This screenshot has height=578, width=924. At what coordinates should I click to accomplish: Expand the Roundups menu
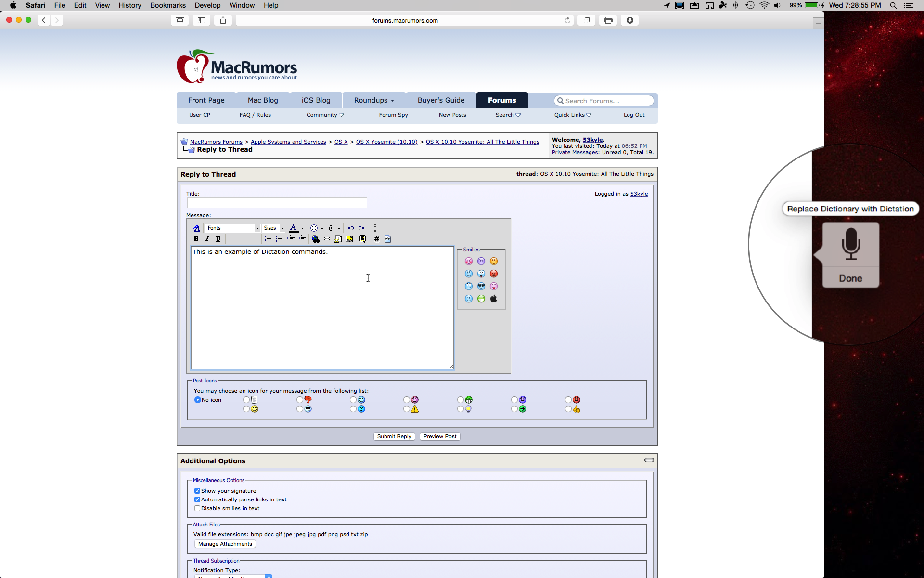[374, 100]
